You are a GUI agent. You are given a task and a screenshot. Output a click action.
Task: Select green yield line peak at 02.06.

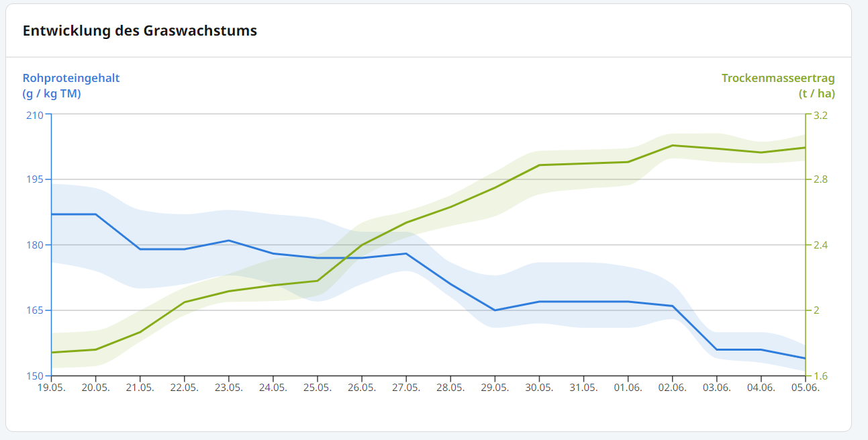coord(672,146)
